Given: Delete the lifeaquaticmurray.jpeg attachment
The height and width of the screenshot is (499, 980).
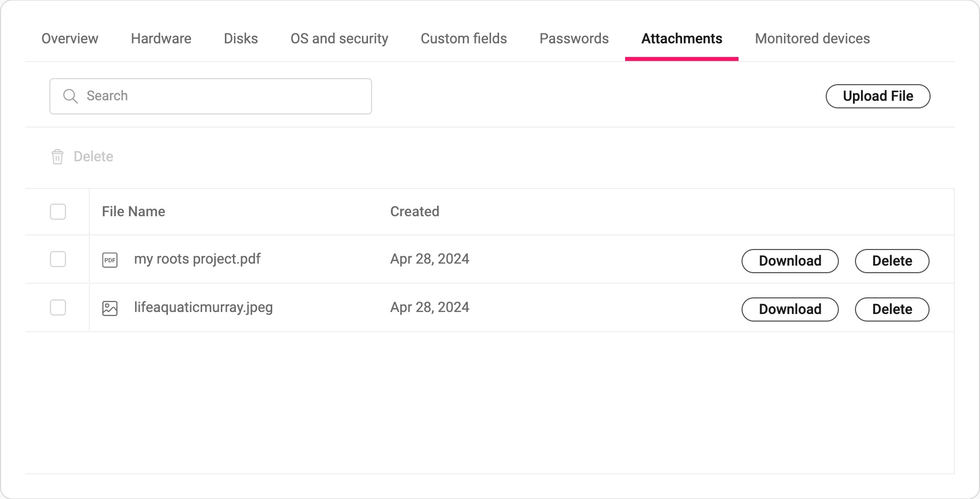Looking at the screenshot, I should [892, 309].
